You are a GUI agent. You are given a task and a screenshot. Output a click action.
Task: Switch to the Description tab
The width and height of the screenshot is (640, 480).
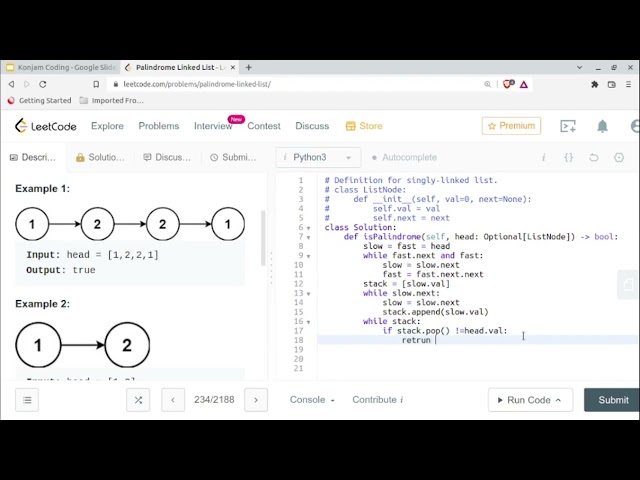[33, 158]
